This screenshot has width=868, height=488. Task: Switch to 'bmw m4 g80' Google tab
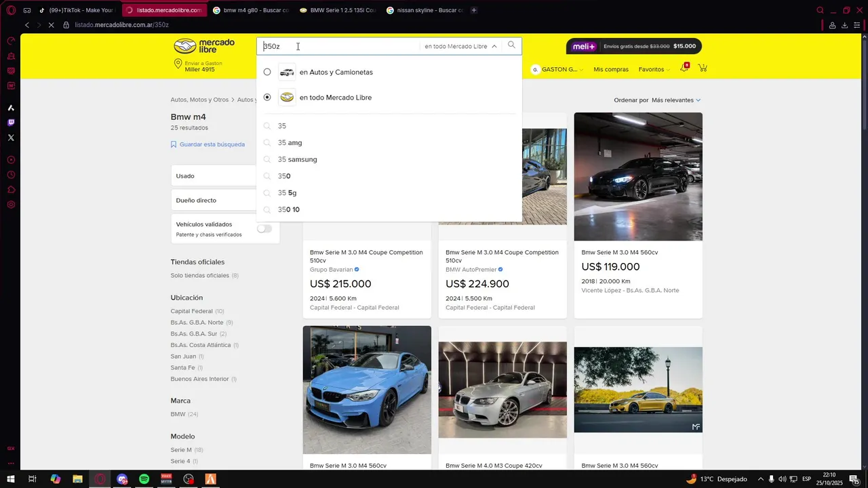[x=251, y=10]
